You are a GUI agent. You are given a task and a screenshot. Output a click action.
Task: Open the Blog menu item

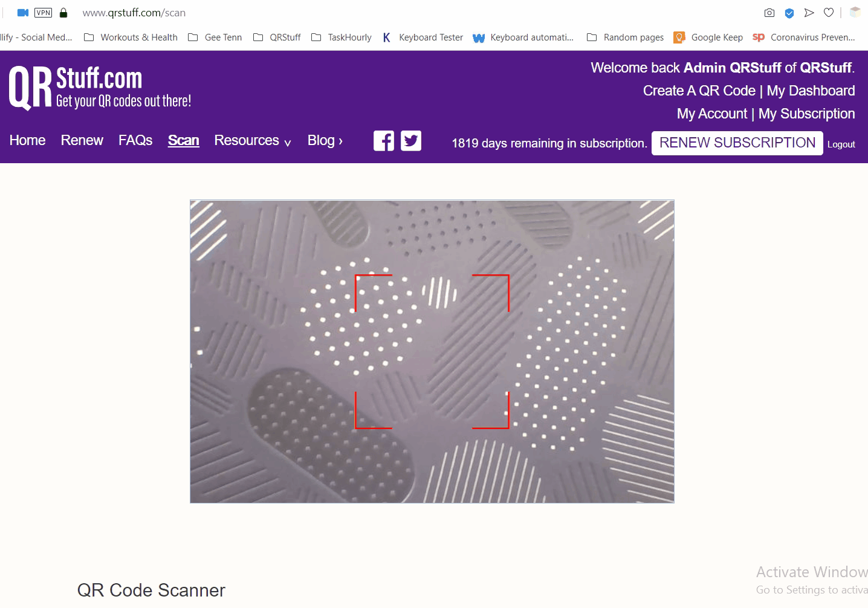325,140
